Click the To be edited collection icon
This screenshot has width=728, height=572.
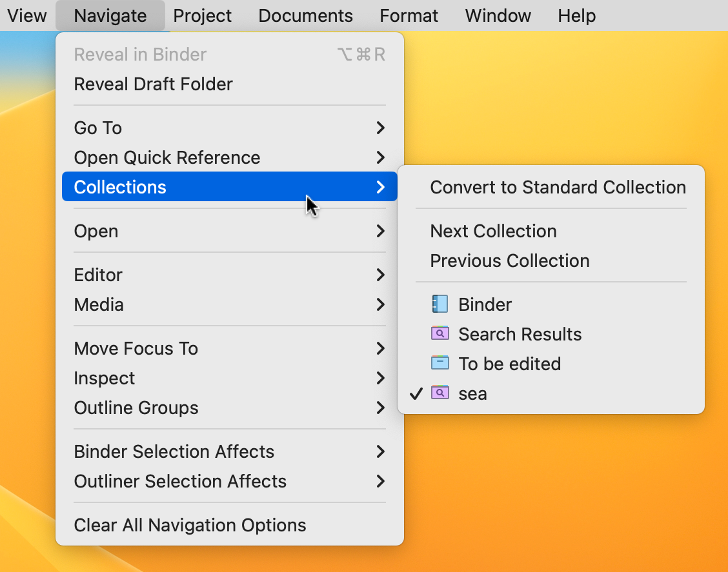tap(440, 364)
